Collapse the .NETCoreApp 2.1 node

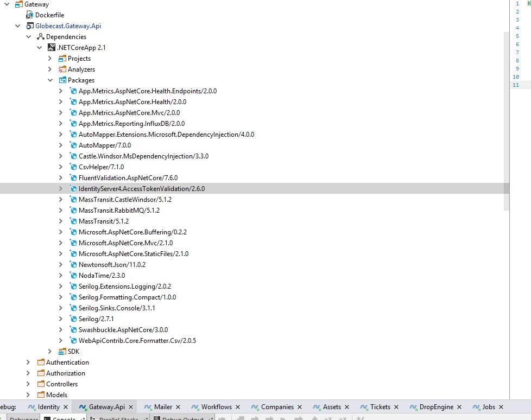pyautogui.click(x=39, y=47)
